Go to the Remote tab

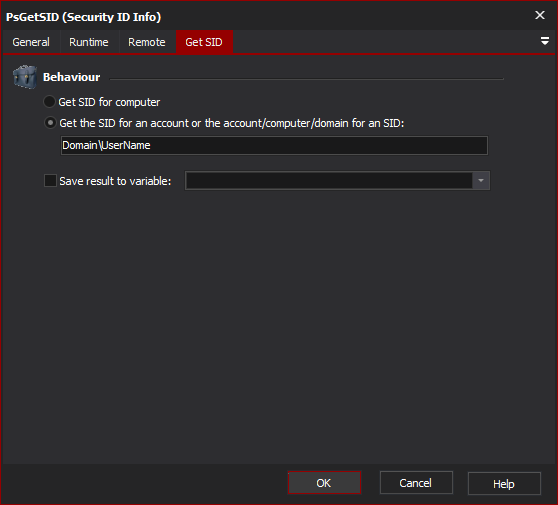(x=147, y=42)
